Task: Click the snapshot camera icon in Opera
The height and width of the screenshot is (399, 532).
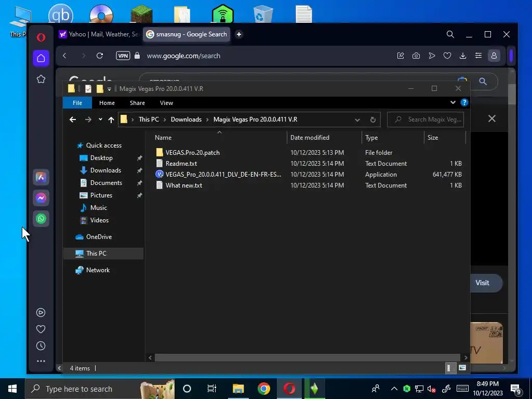Action: coord(416,56)
